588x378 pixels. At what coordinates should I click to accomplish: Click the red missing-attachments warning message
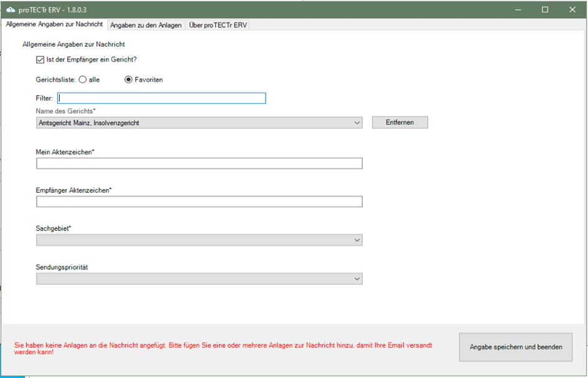tap(223, 348)
